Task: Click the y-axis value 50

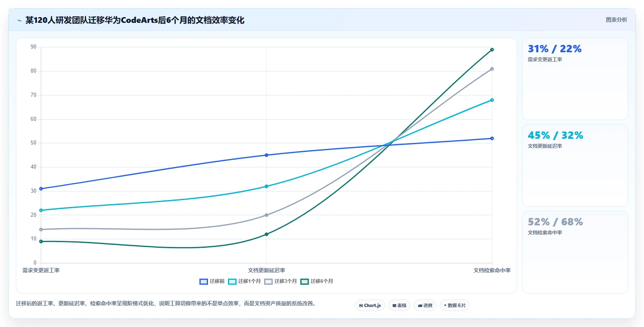Action: tap(33, 143)
